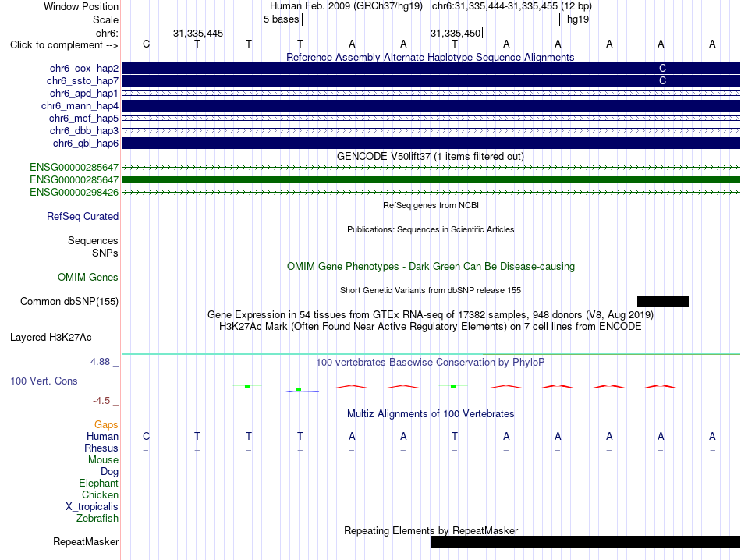Screen dimensions: 741x560
Task: Click the 31,335,445 ruler coordinate
Action: [198, 33]
